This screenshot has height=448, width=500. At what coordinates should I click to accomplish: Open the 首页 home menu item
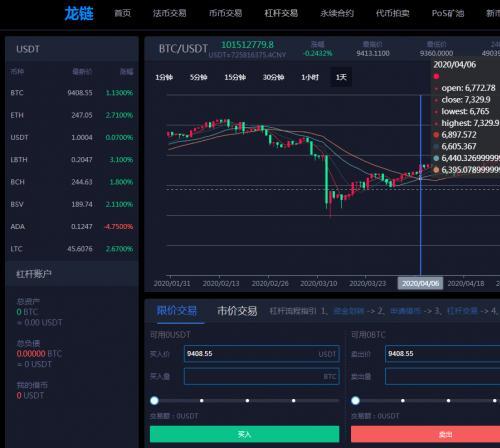pos(123,13)
